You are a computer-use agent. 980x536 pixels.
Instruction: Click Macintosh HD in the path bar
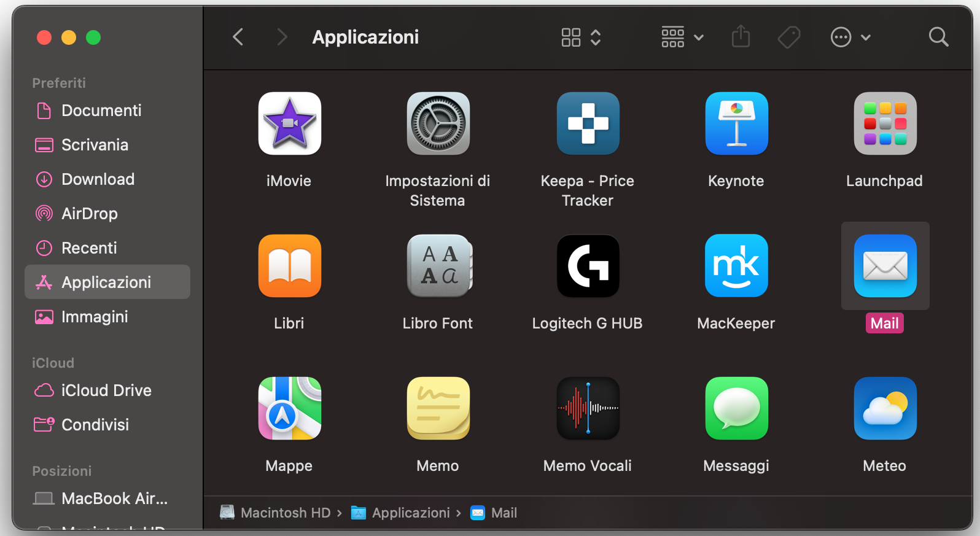tap(277, 513)
